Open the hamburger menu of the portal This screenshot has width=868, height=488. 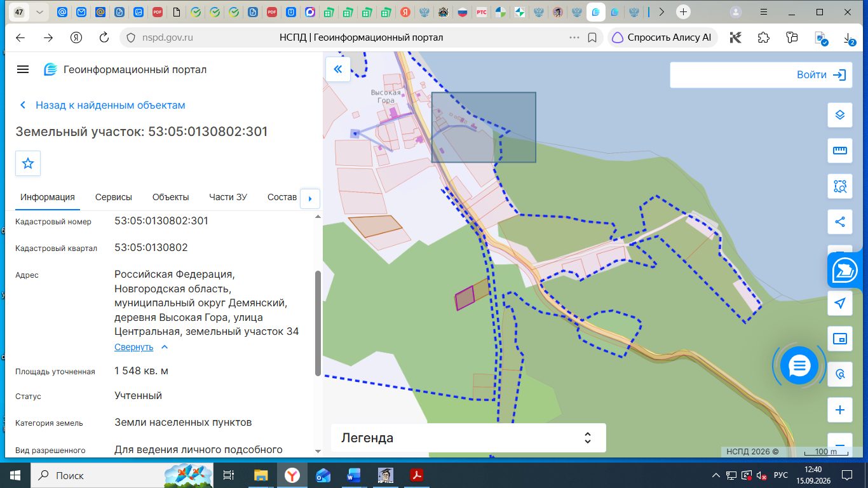click(x=23, y=69)
